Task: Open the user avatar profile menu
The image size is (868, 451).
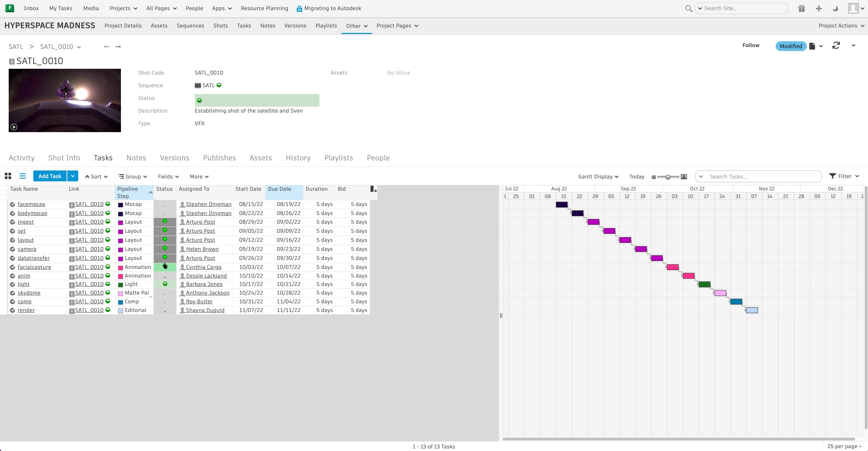Action: pos(856,8)
